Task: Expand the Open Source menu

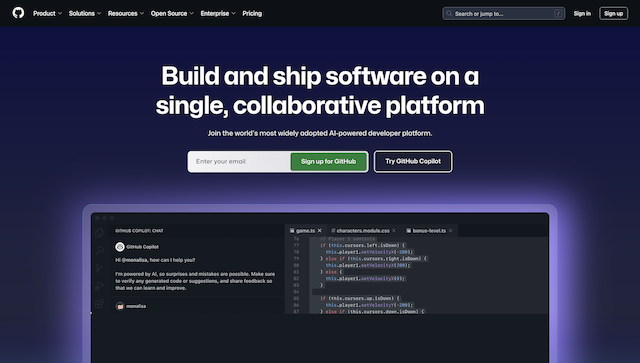Action: pyautogui.click(x=172, y=13)
